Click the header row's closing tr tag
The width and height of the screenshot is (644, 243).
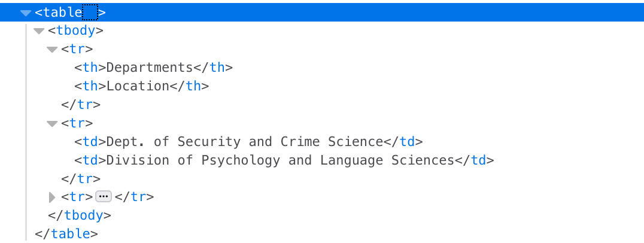coord(81,105)
